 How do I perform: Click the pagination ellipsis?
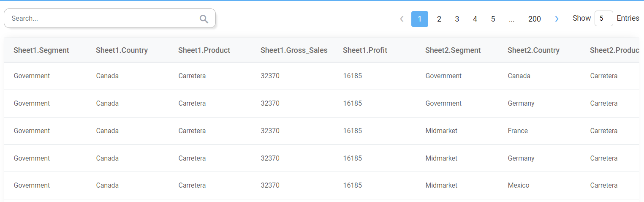point(511,19)
